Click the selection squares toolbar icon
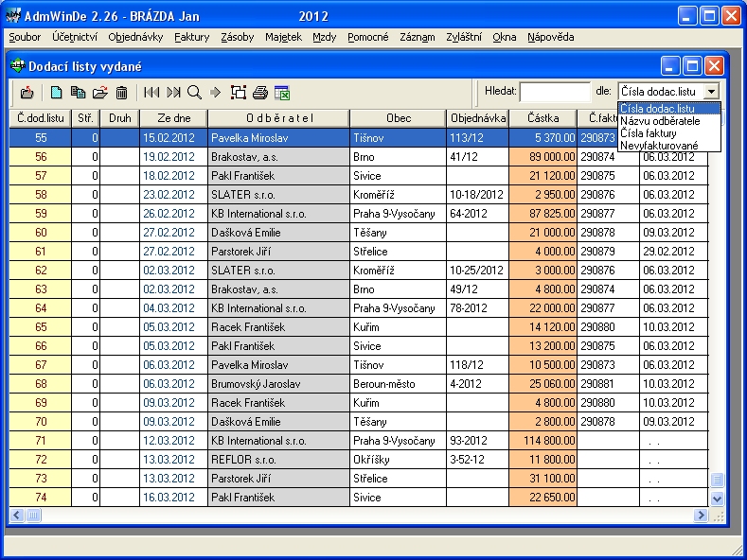 click(x=239, y=92)
